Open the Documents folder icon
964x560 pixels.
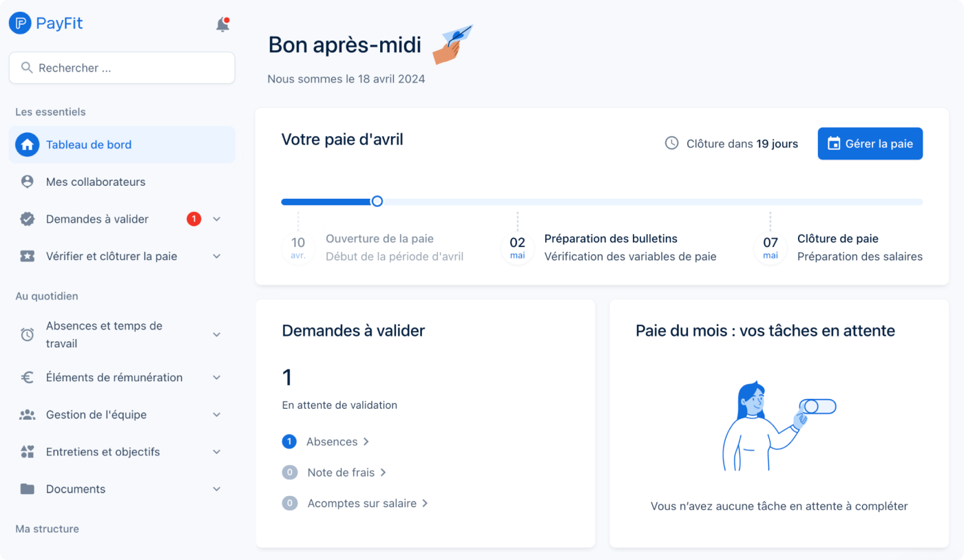click(27, 488)
